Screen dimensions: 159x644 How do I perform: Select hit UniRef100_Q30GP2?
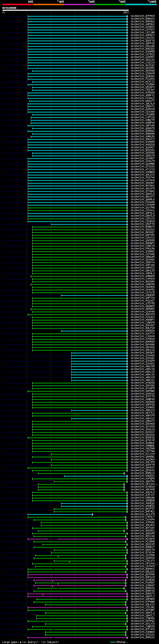(143, 364)
